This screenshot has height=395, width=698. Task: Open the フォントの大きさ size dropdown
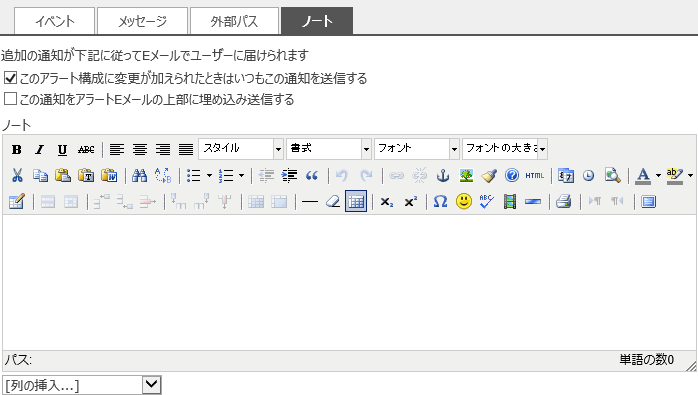(x=505, y=149)
